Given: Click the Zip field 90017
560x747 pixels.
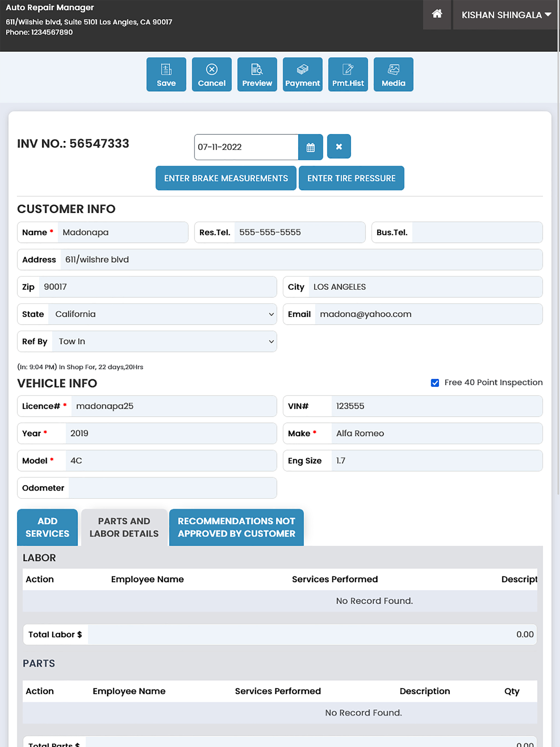Looking at the screenshot, I should tap(158, 287).
